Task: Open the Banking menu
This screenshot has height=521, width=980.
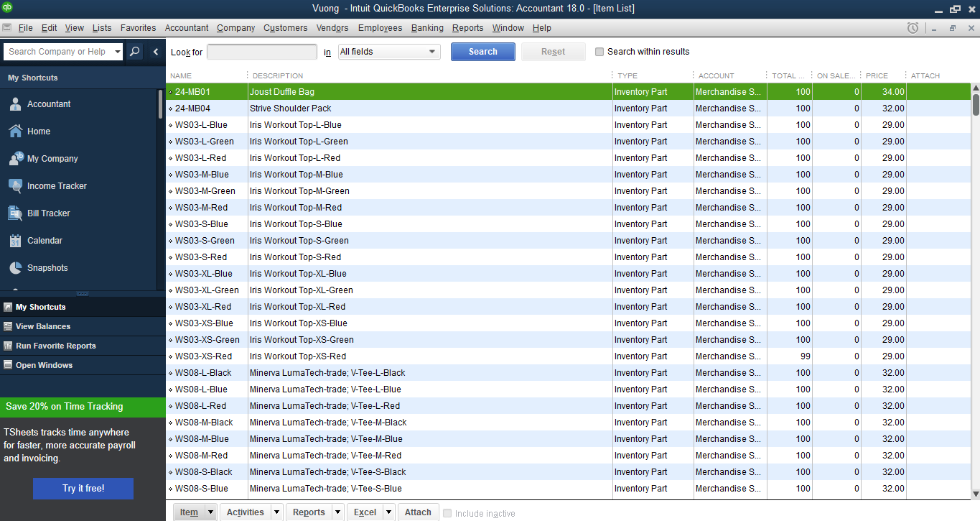Action: 427,28
